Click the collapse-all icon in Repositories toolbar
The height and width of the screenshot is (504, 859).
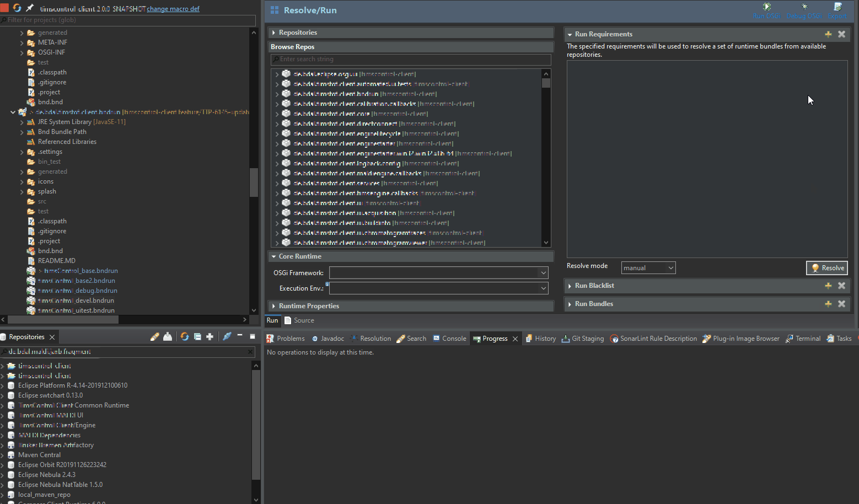[x=197, y=336]
